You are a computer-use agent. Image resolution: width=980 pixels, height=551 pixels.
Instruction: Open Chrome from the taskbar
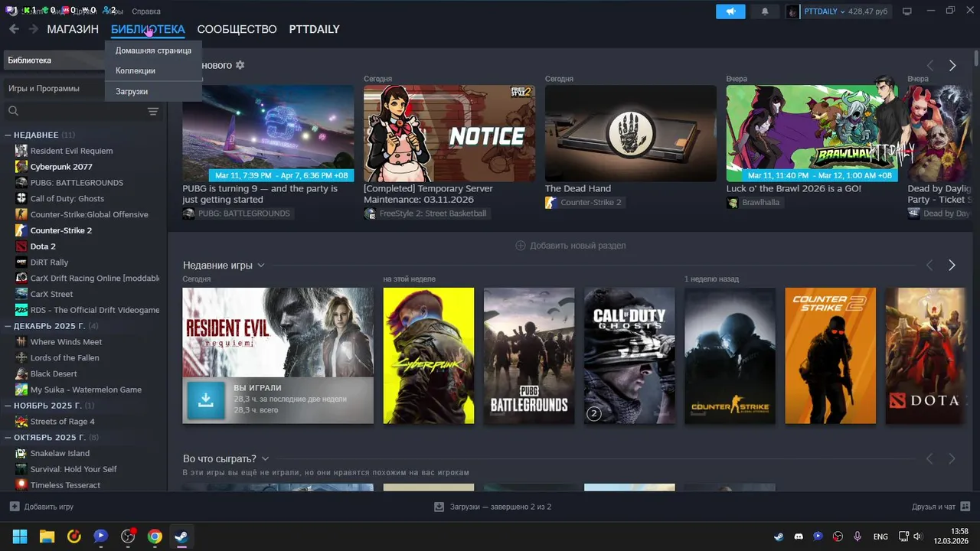pyautogui.click(x=155, y=536)
